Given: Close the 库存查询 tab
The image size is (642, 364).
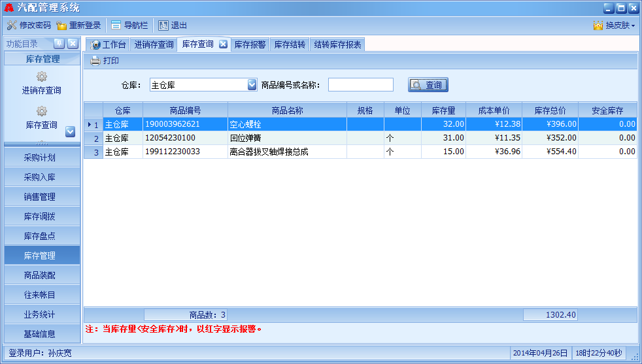Looking at the screenshot, I should pos(223,44).
